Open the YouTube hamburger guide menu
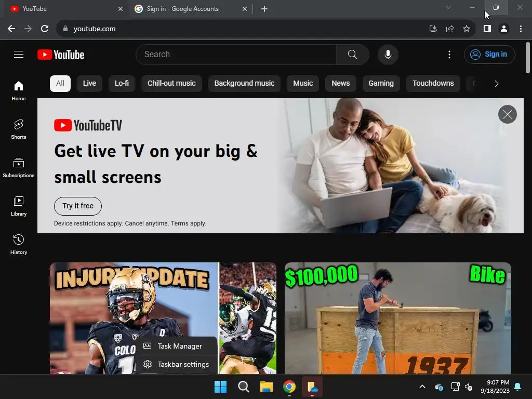Image resolution: width=532 pixels, height=399 pixels. tap(19, 54)
